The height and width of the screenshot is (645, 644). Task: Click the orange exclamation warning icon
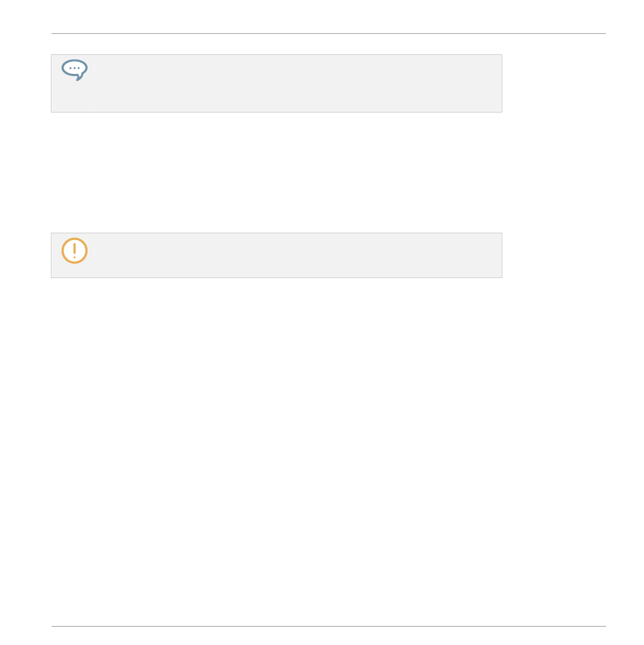75,250
